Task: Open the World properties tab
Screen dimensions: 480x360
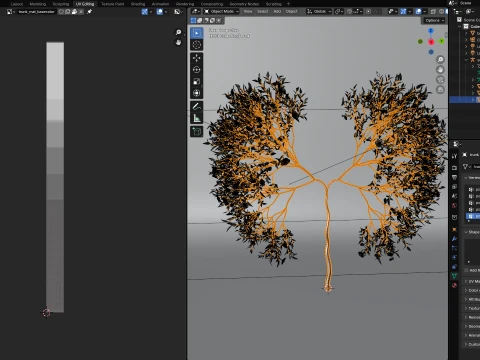Action: [x=454, y=206]
